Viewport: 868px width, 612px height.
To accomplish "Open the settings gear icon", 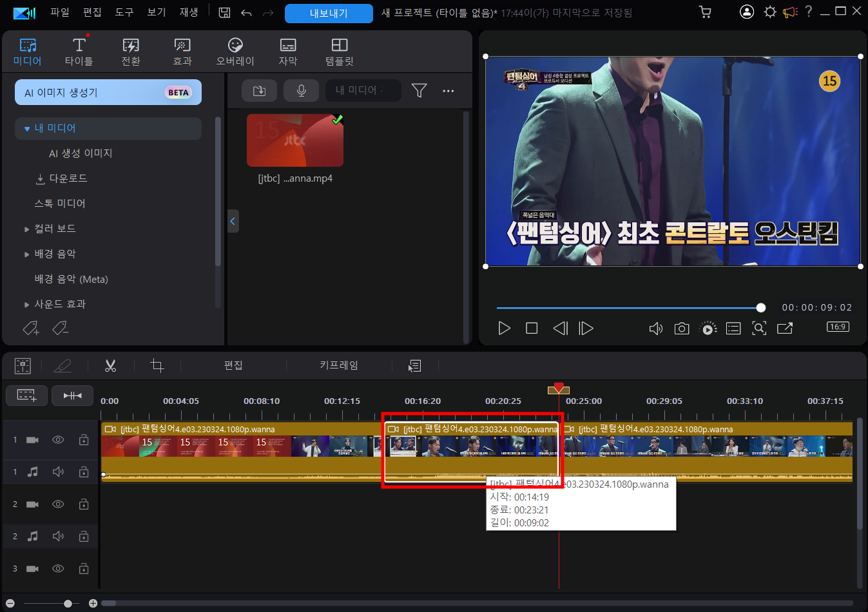I will (770, 12).
